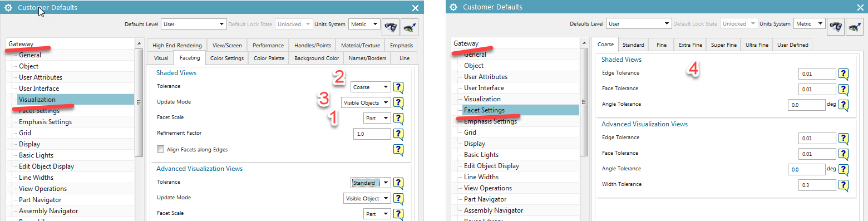The image size is (868, 221).
Task: Open help for Shaded Views Edge Tolerance
Action: point(844,73)
